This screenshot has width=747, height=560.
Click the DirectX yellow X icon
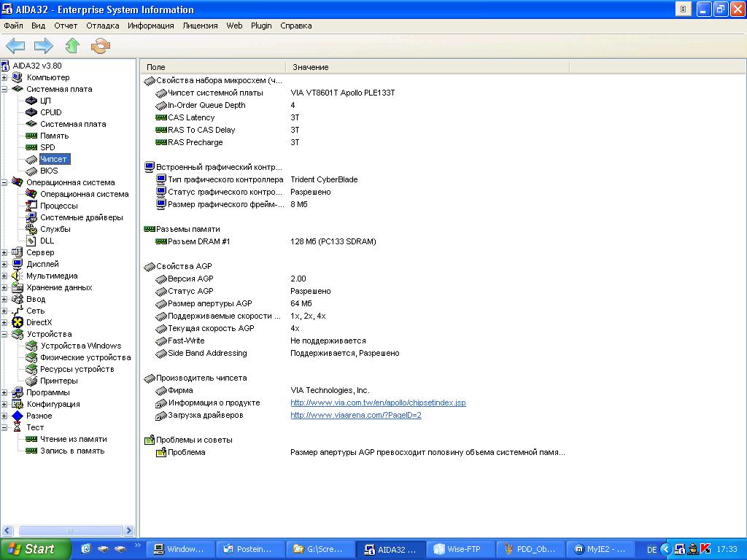[18, 322]
